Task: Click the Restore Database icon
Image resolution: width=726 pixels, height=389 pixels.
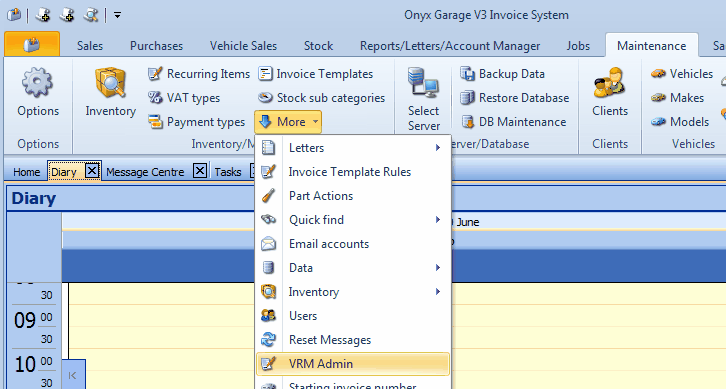Action: click(x=468, y=98)
